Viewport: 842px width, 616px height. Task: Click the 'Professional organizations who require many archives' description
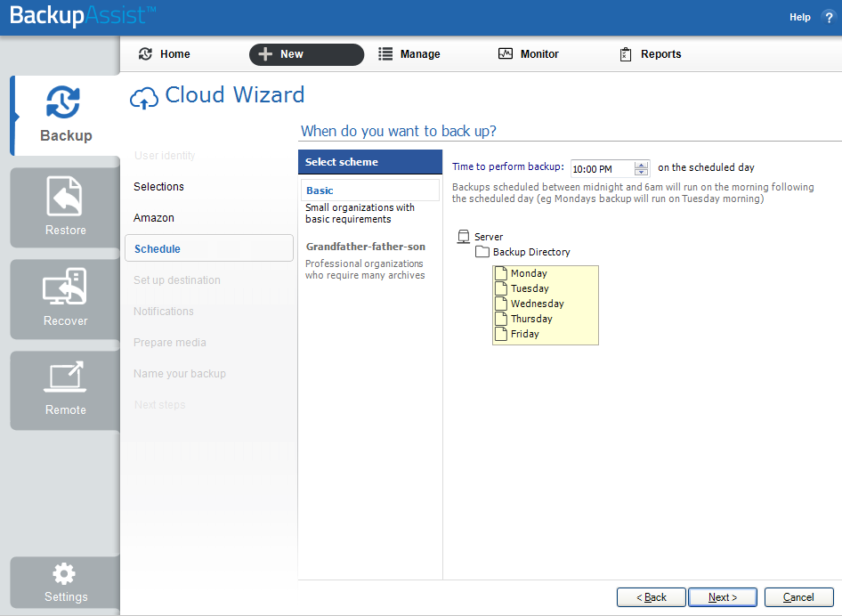click(x=365, y=269)
